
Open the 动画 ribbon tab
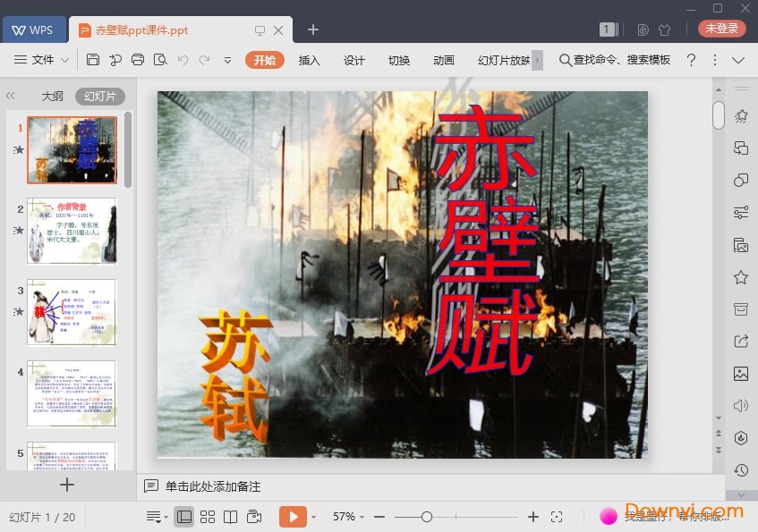(x=443, y=61)
